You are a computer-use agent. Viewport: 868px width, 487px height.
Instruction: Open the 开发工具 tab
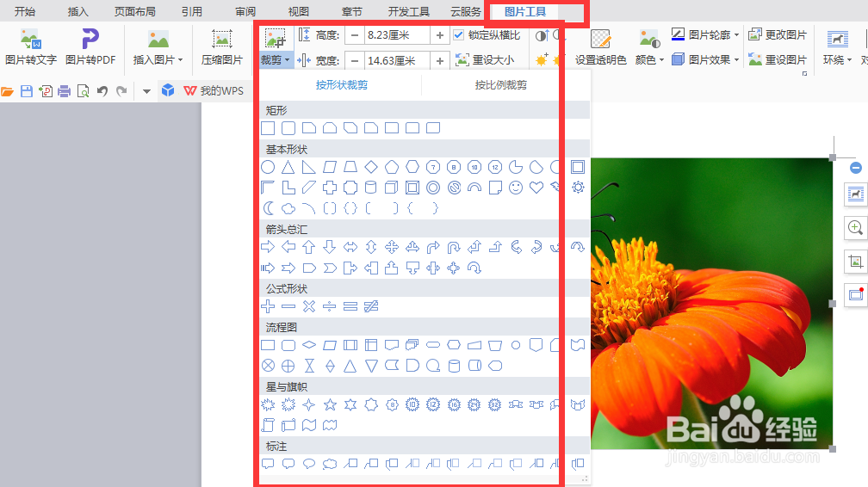(408, 12)
